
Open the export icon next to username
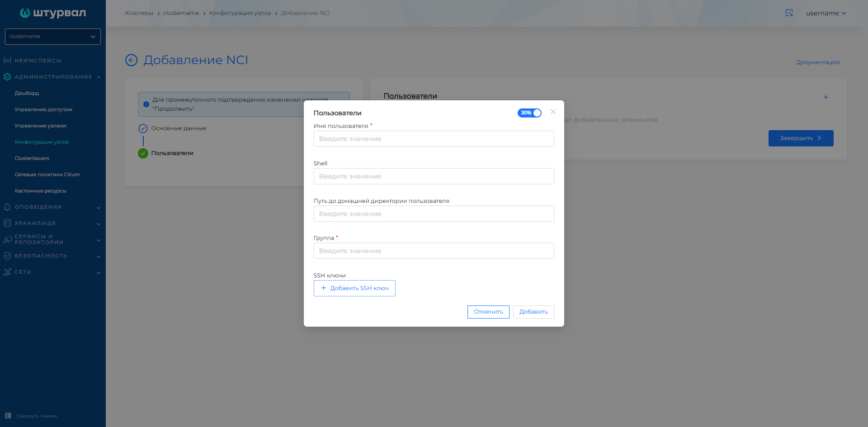click(789, 13)
